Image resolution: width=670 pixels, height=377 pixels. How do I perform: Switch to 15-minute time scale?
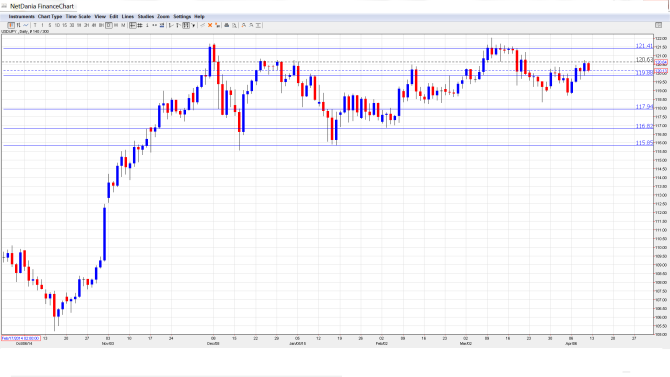point(65,25)
